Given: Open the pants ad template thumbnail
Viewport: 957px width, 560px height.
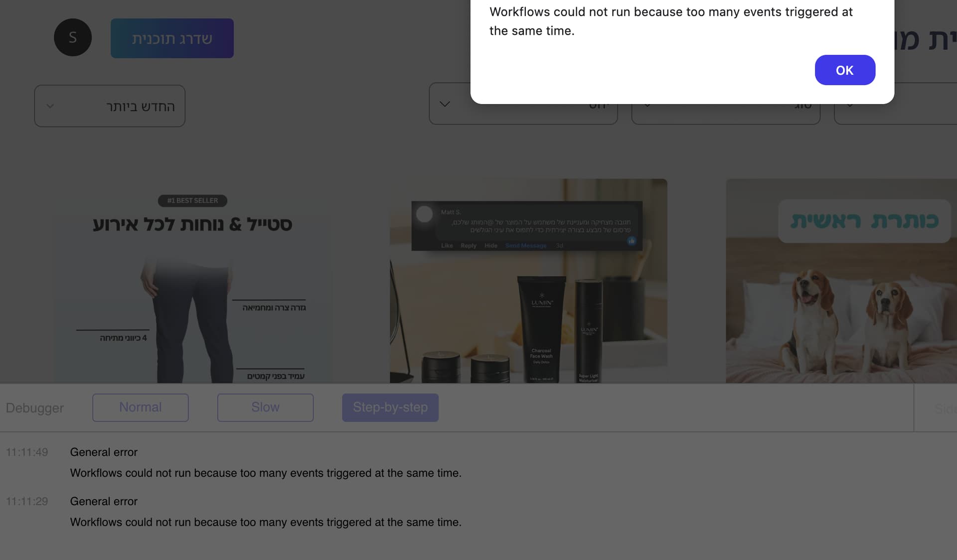Looking at the screenshot, I should click(193, 281).
